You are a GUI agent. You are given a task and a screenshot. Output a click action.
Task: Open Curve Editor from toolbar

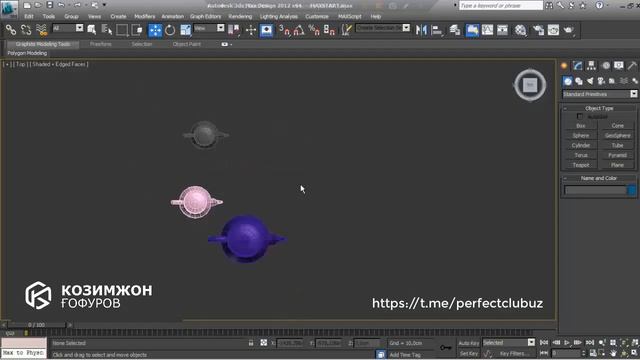click(487, 30)
